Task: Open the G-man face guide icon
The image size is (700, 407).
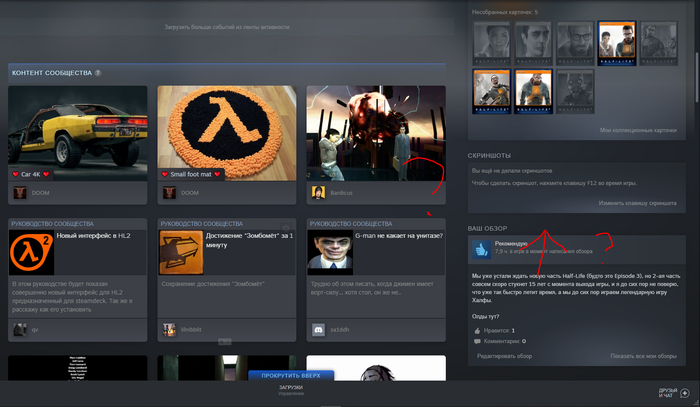Action: coord(330,253)
